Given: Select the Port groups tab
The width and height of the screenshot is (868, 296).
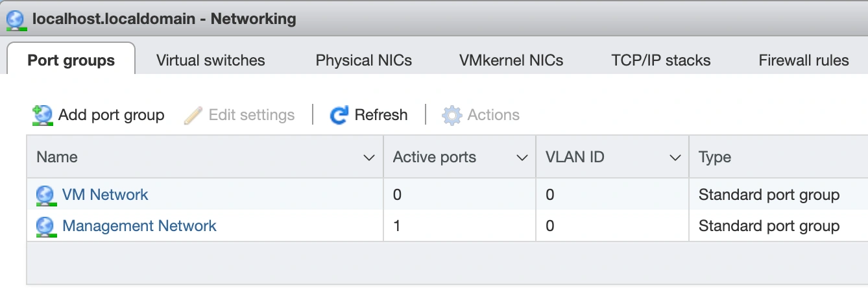Looking at the screenshot, I should coord(71,60).
